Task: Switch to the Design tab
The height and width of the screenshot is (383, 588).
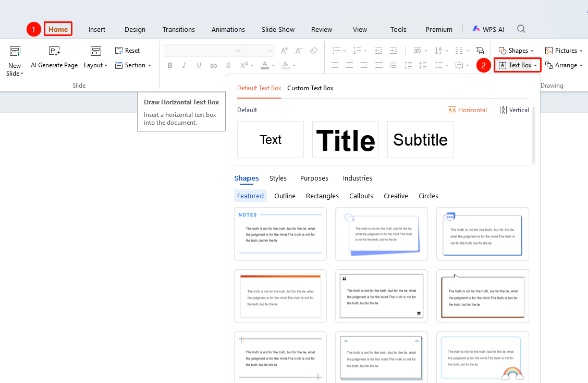Action: [x=135, y=29]
